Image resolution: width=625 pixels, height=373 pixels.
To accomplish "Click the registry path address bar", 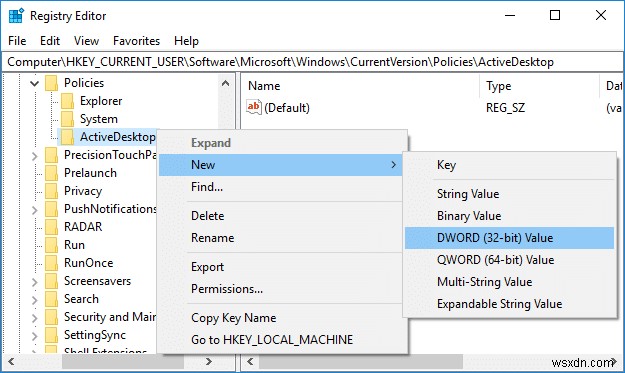I will [x=312, y=62].
